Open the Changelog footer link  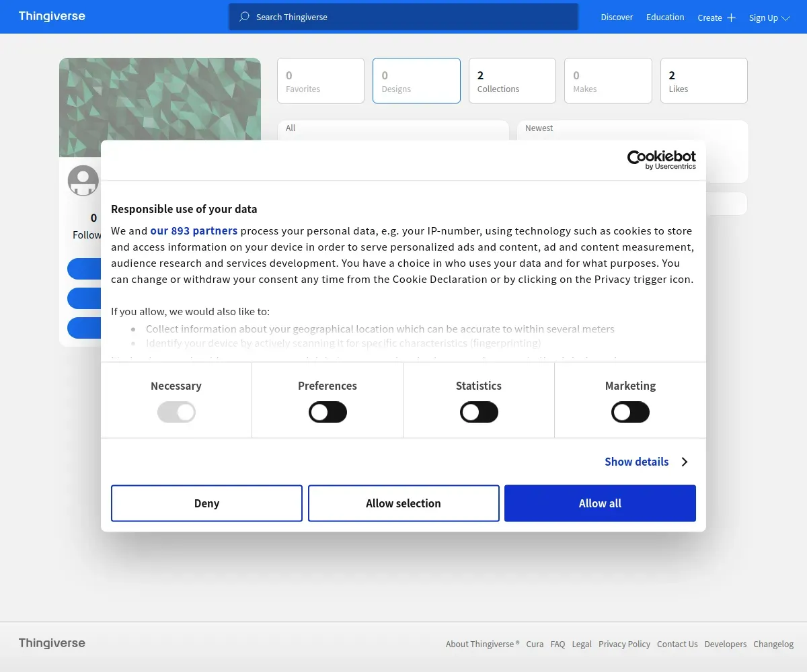773,644
